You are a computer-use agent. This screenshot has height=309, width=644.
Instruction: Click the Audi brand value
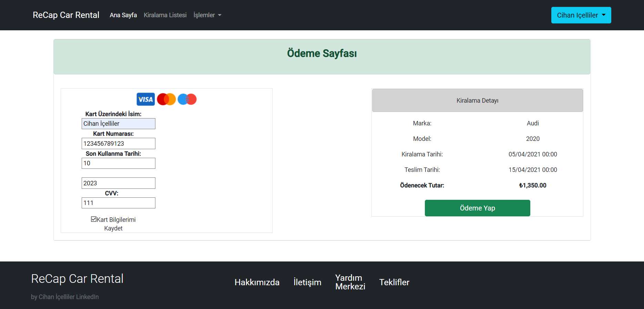pyautogui.click(x=533, y=123)
